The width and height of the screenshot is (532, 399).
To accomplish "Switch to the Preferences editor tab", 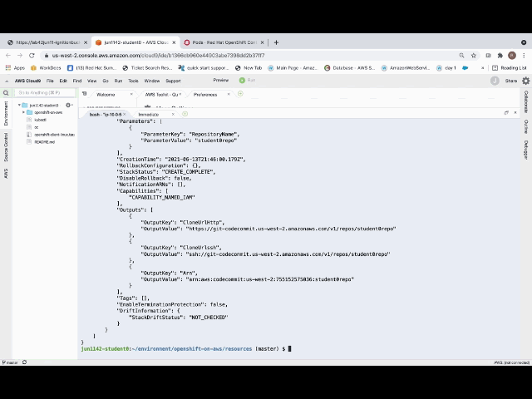I will 205,95.
